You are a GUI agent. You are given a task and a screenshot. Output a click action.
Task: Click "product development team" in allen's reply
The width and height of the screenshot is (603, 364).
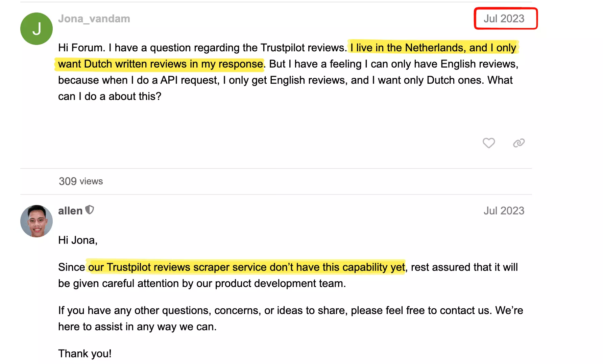pos(280,283)
